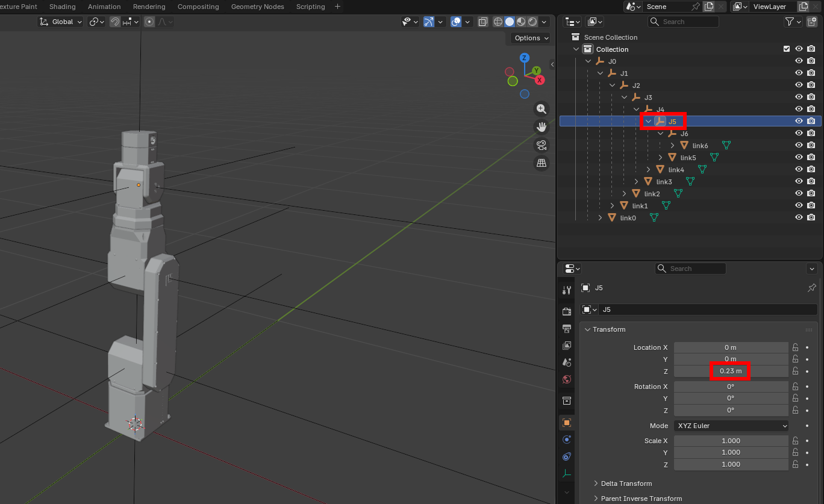Click the pan view hand icon
This screenshot has width=824, height=504.
[x=542, y=127]
